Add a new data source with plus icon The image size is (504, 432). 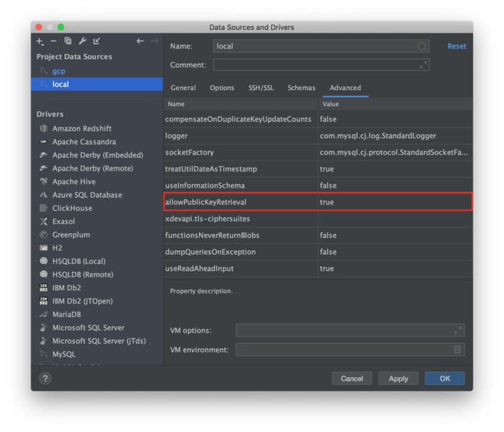click(39, 41)
